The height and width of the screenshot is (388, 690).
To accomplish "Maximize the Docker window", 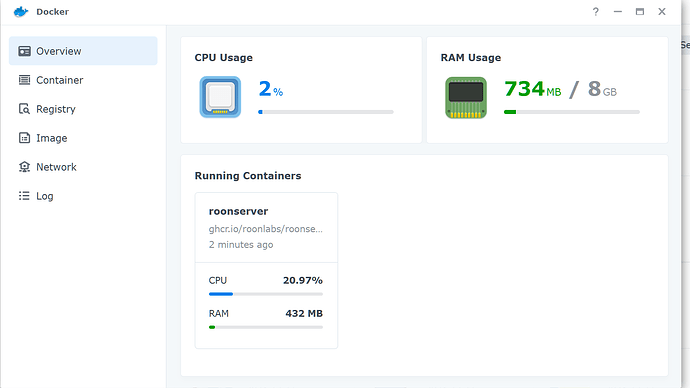I will 640,11.
